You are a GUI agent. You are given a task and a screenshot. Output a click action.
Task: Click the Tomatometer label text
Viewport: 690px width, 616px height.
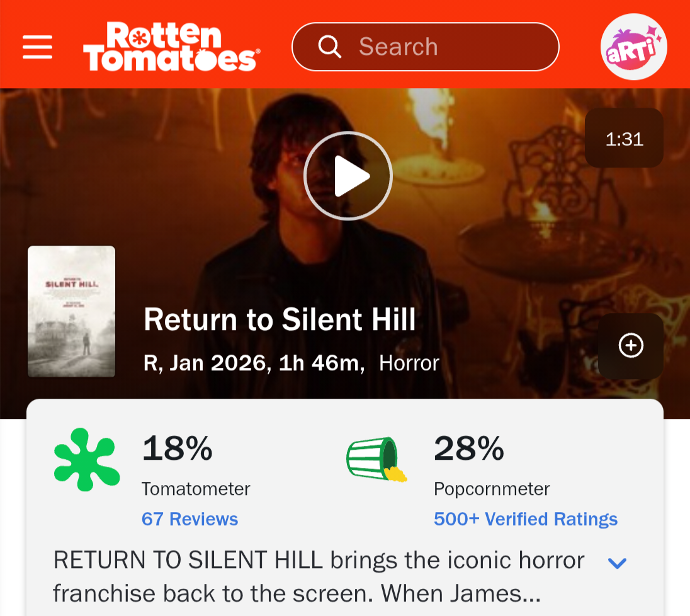[196, 489]
